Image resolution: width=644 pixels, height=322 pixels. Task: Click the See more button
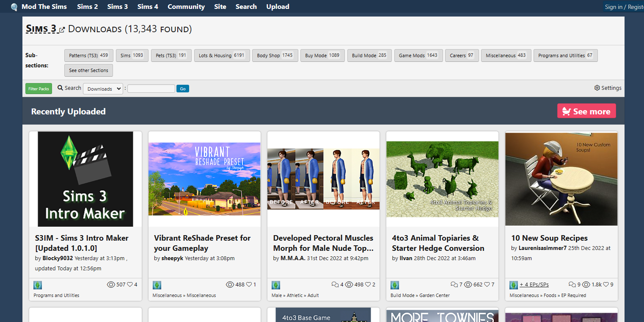(x=586, y=111)
